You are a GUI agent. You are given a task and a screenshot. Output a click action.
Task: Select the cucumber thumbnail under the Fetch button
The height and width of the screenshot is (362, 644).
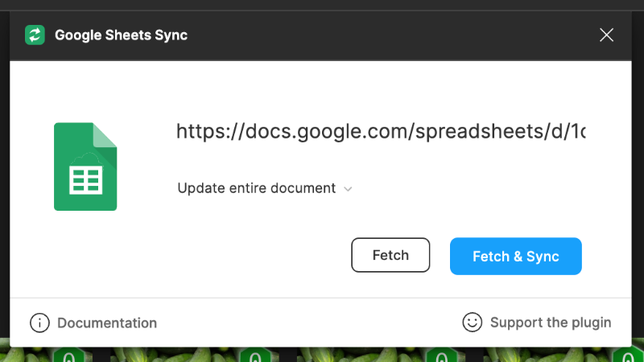tap(378, 355)
